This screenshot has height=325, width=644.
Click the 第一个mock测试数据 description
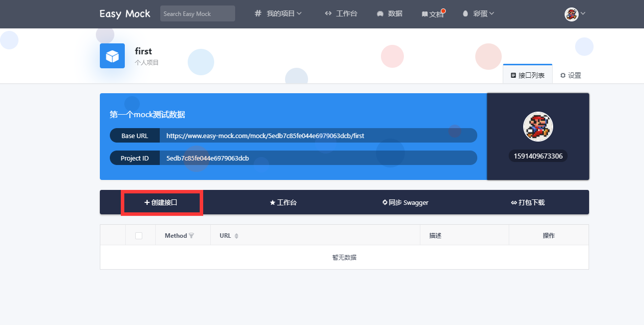(x=147, y=115)
